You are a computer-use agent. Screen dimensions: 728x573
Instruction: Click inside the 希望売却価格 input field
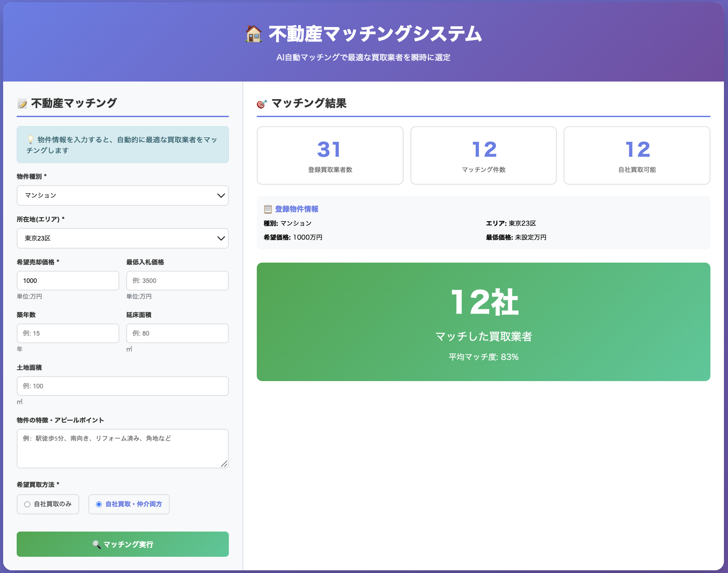[x=68, y=280]
